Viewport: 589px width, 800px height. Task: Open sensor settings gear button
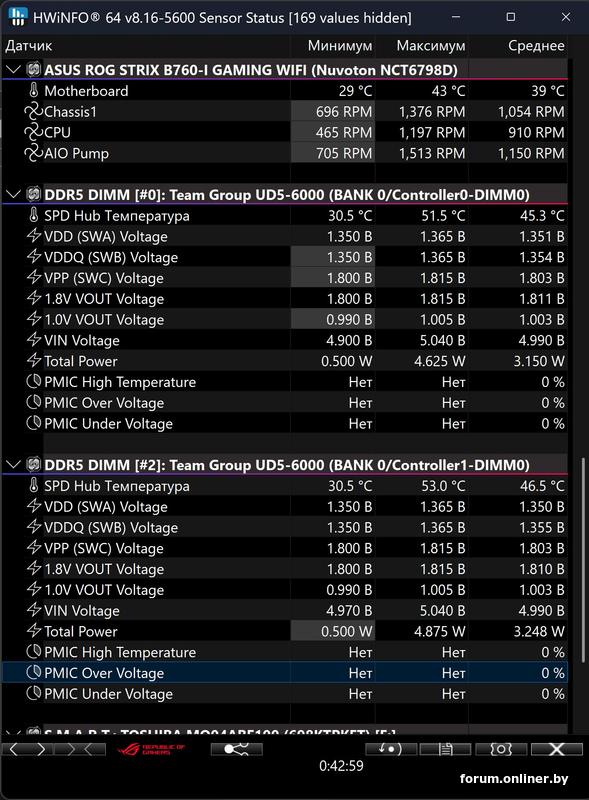[x=501, y=749]
